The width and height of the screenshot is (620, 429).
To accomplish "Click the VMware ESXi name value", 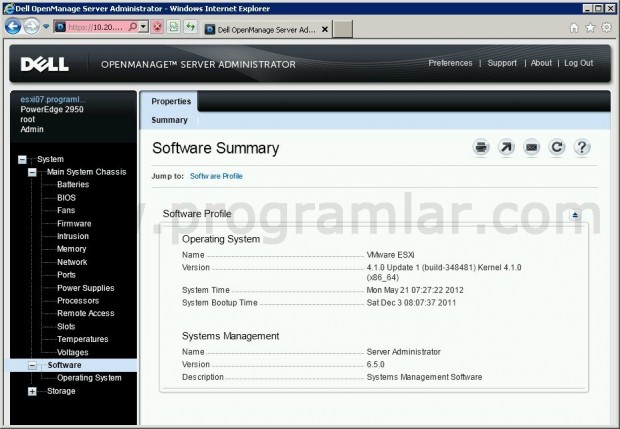I will (390, 255).
